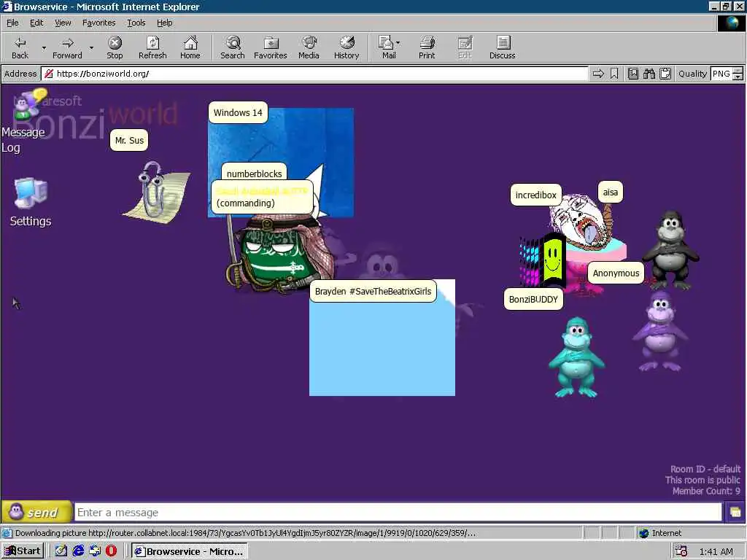Viewport: 747px width, 560px height.
Task: Stop page loading with Stop button
Action: 115,47
